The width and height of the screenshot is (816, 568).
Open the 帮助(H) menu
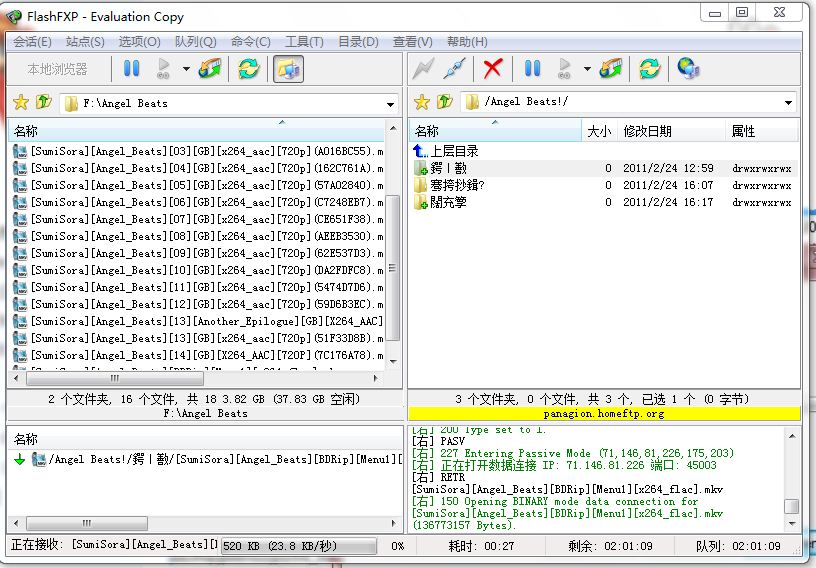pyautogui.click(x=467, y=42)
